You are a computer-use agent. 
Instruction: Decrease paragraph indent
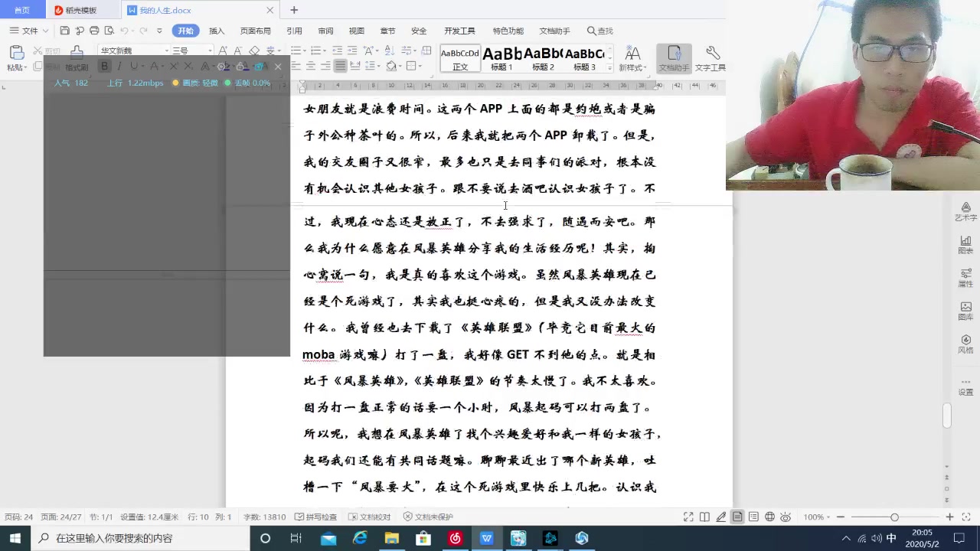point(339,51)
